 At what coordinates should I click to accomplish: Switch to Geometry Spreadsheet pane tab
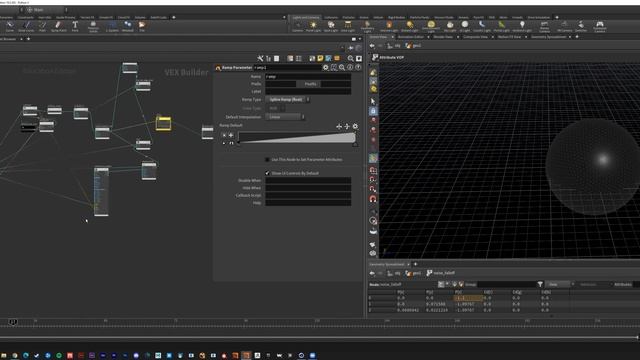(x=548, y=37)
